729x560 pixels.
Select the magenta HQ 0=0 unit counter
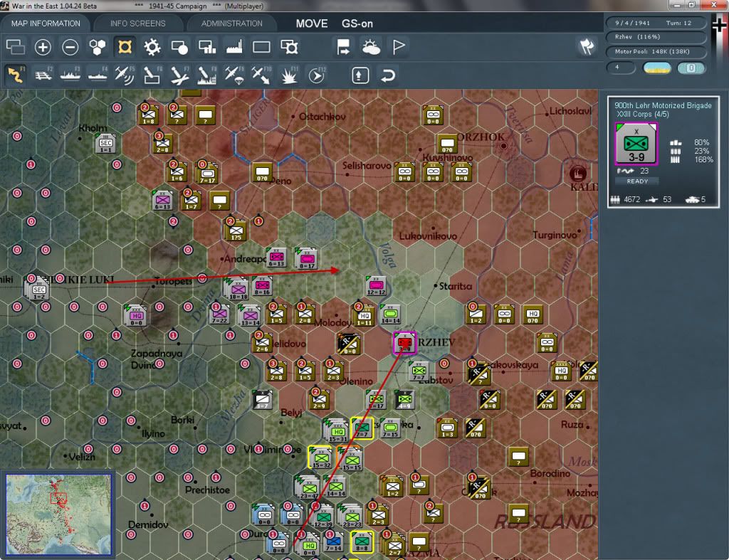(136, 315)
